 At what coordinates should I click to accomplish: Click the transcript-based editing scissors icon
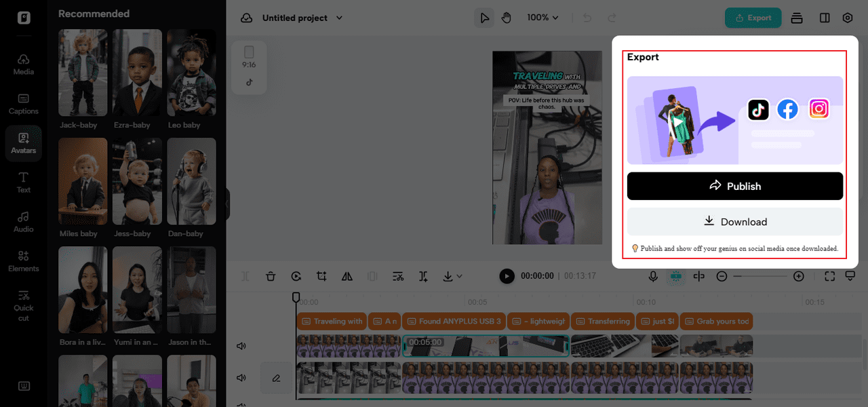click(x=398, y=276)
